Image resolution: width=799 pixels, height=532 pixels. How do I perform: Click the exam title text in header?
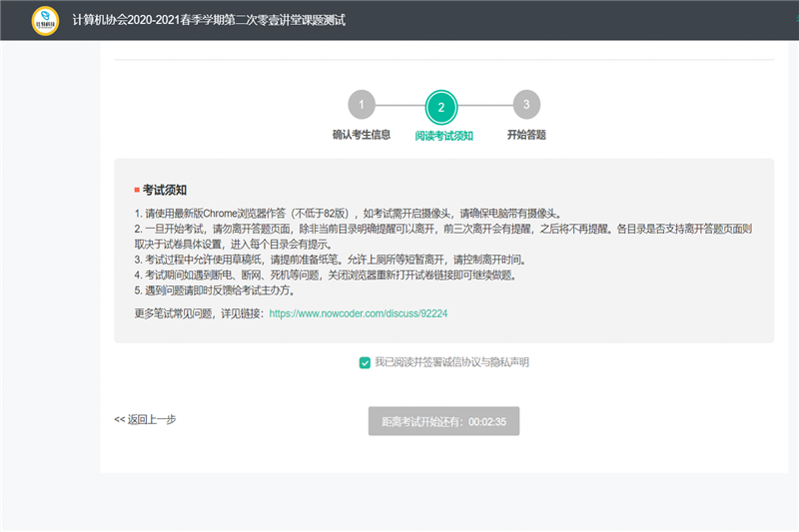[x=209, y=20]
